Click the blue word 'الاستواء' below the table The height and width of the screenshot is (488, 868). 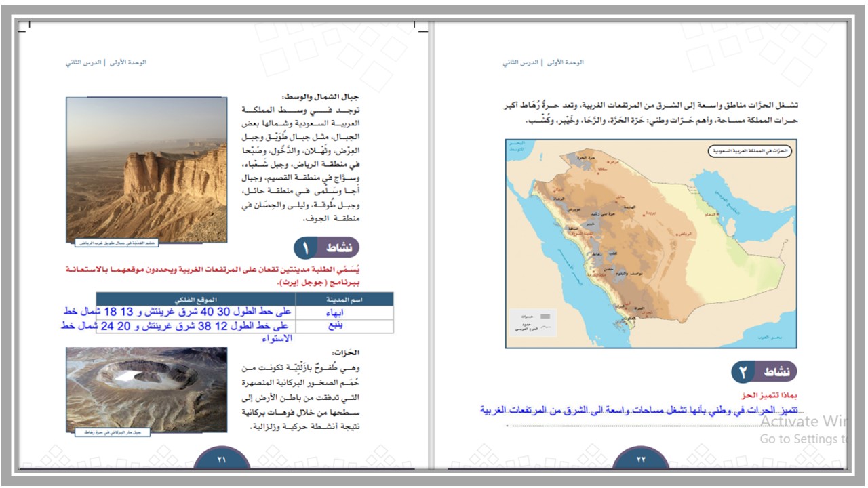277,338
